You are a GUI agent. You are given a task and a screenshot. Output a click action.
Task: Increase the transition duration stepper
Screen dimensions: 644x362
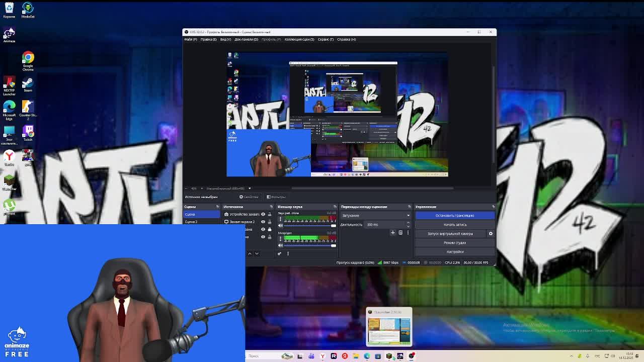coord(409,224)
